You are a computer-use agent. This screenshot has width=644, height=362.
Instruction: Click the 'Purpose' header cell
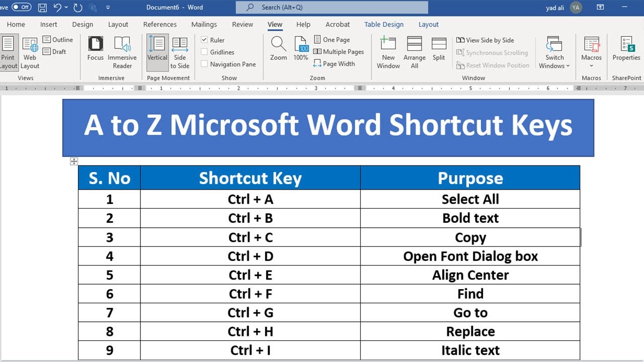[470, 178]
